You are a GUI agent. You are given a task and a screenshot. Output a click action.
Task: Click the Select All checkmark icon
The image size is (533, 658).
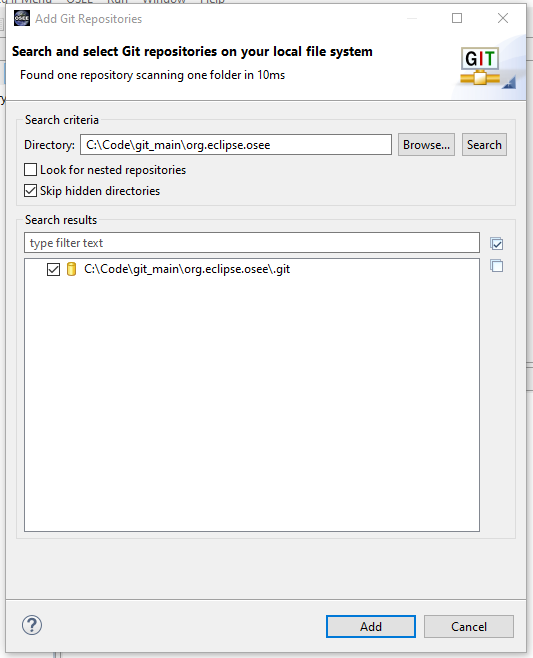496,243
